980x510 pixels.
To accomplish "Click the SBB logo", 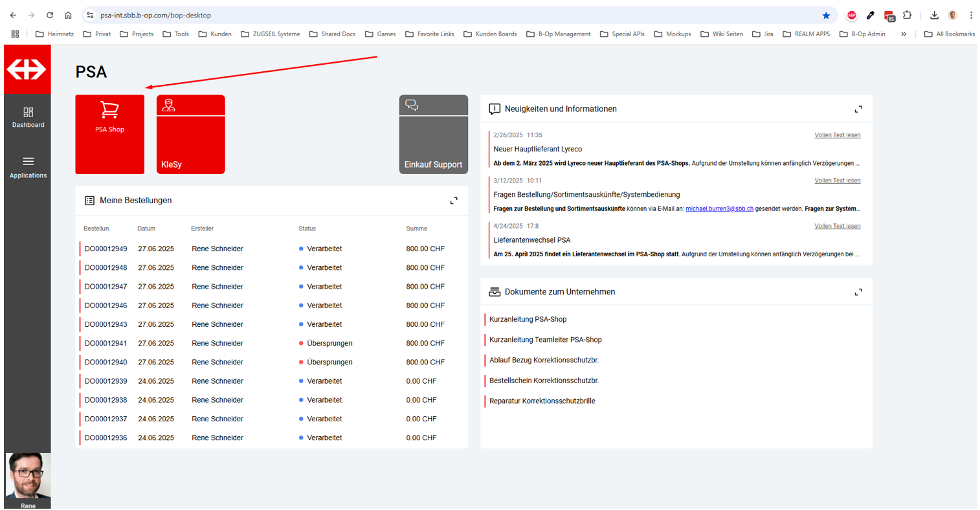I will 27,69.
